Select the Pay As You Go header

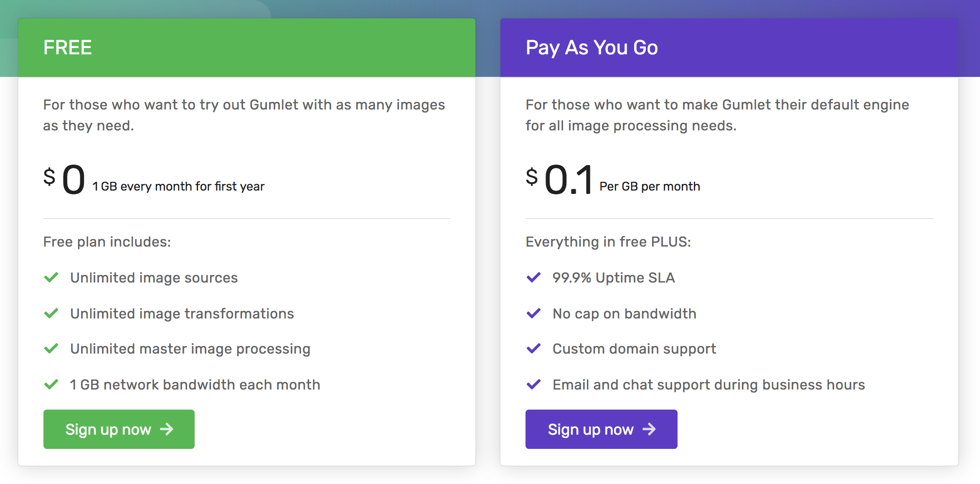pos(729,48)
